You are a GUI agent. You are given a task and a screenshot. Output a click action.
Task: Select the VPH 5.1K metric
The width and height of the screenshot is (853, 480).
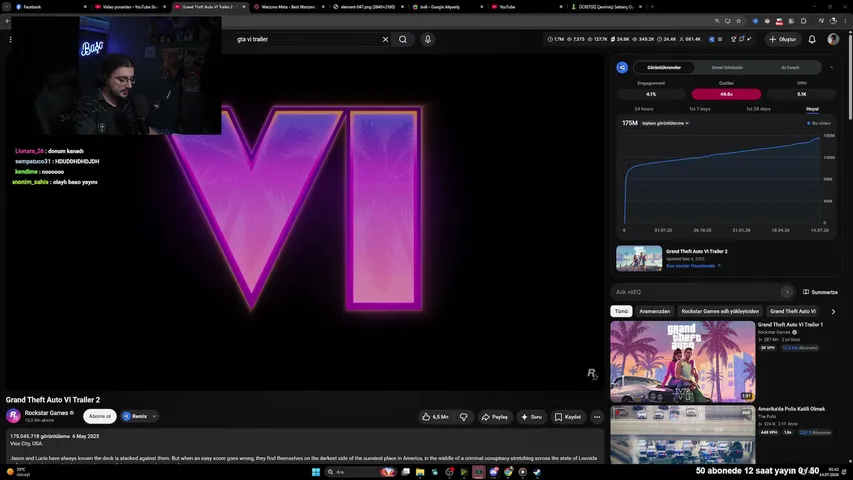(x=801, y=94)
